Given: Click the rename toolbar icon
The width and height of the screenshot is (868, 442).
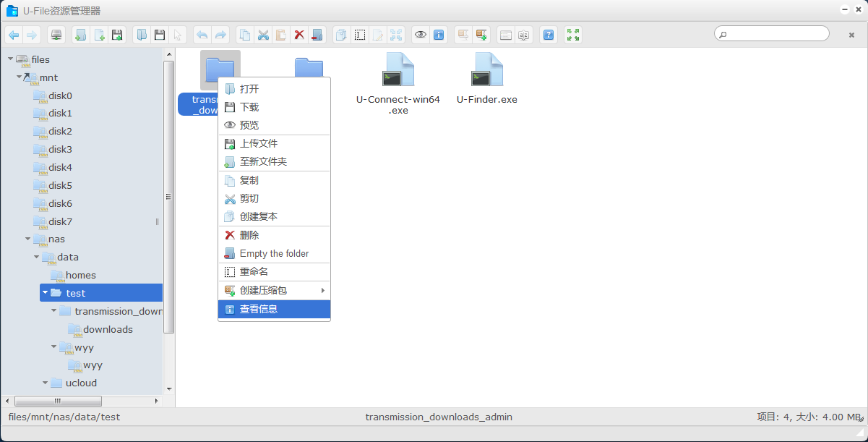Looking at the screenshot, I should [x=360, y=35].
